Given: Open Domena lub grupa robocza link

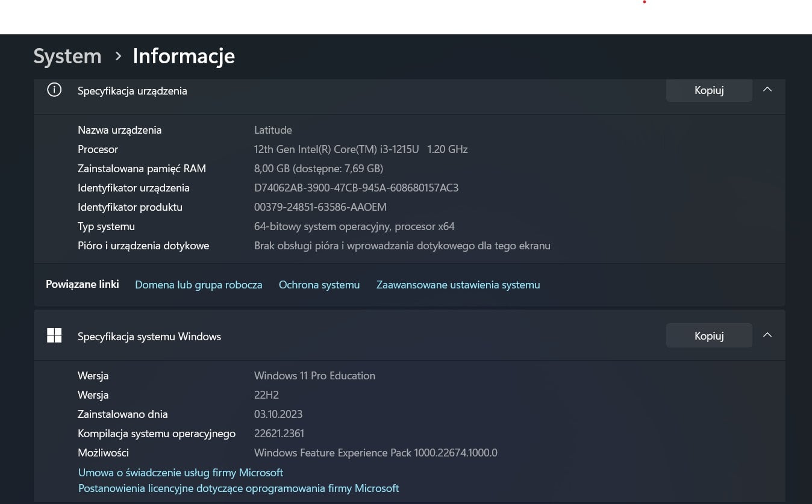Looking at the screenshot, I should 199,285.
